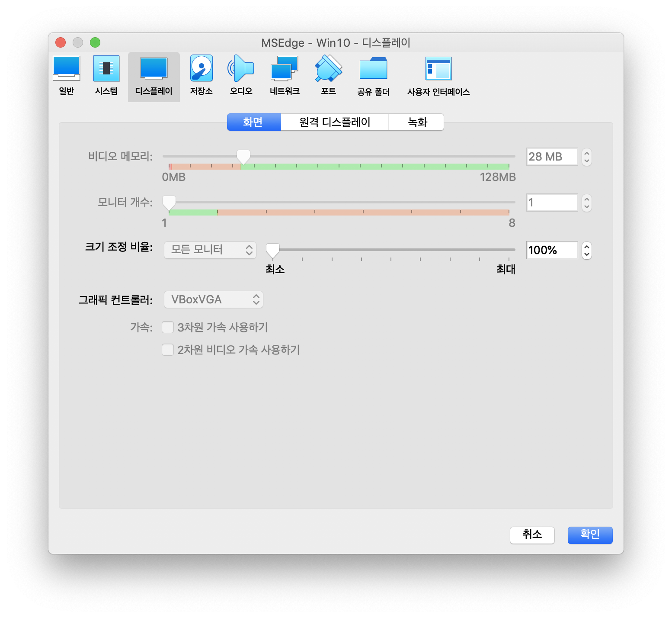Viewport: 672px width, 618px height.
Task: Select the 저장소 (Storage) disk icon
Action: pyautogui.click(x=202, y=69)
